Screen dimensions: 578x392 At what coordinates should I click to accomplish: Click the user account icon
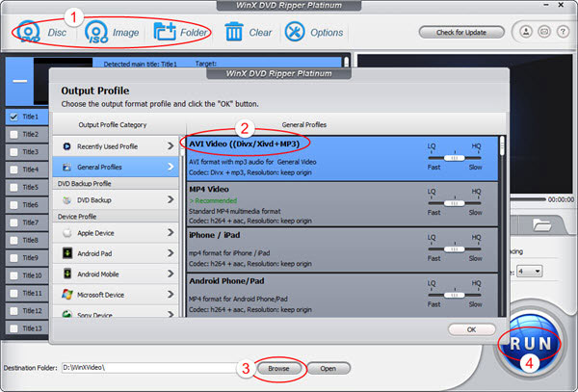[526, 32]
